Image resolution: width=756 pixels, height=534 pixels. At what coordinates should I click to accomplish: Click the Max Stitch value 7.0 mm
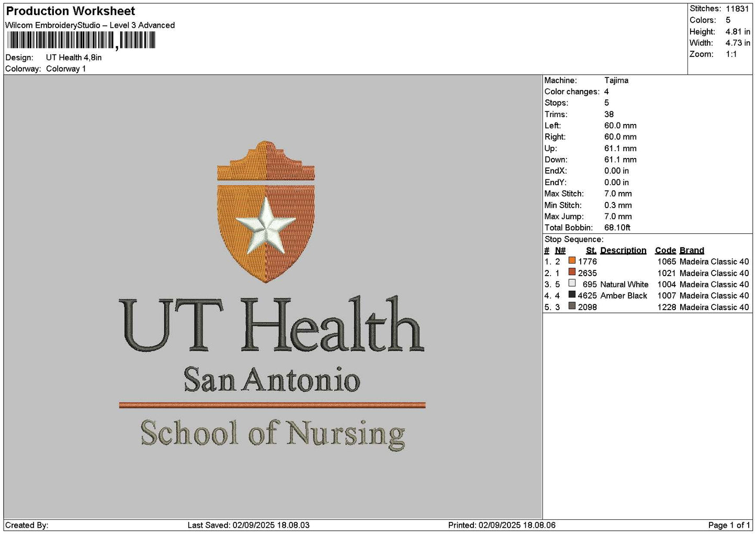click(x=618, y=194)
